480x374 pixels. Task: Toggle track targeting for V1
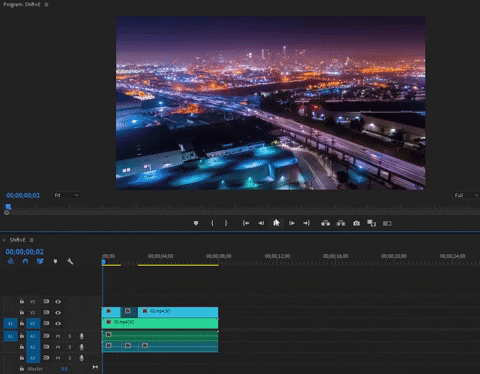33,323
